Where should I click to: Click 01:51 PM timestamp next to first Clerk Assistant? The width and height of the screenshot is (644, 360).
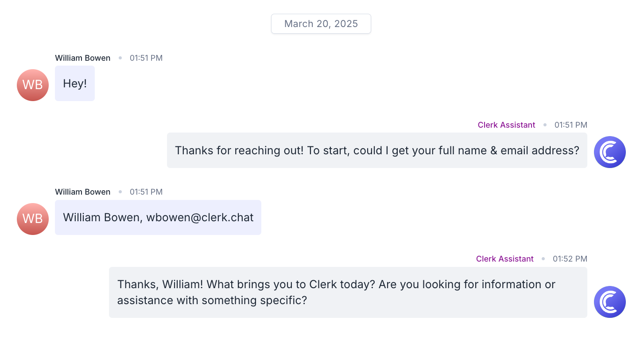tap(571, 125)
